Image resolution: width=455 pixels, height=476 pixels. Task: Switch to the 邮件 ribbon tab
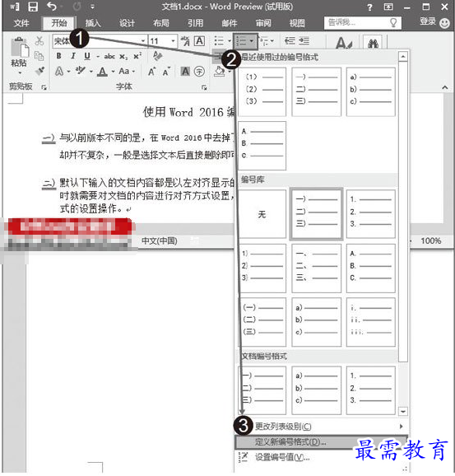(229, 23)
